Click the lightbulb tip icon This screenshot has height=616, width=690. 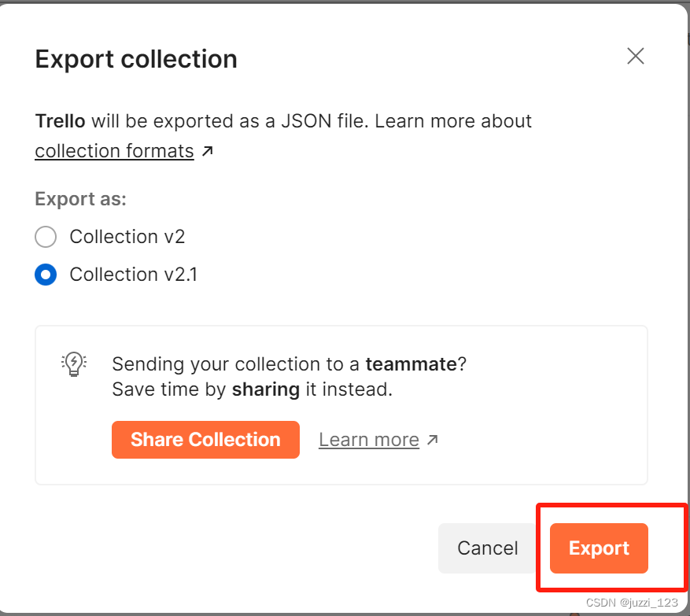click(x=73, y=363)
